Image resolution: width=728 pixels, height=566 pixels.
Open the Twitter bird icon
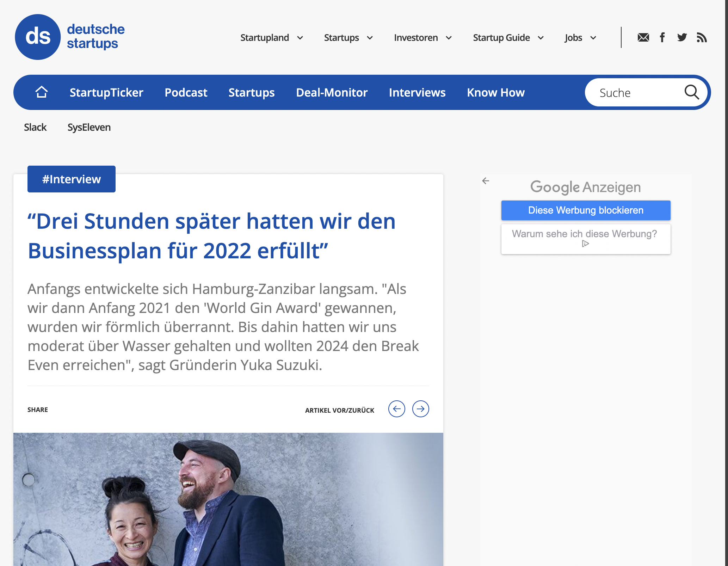682,37
